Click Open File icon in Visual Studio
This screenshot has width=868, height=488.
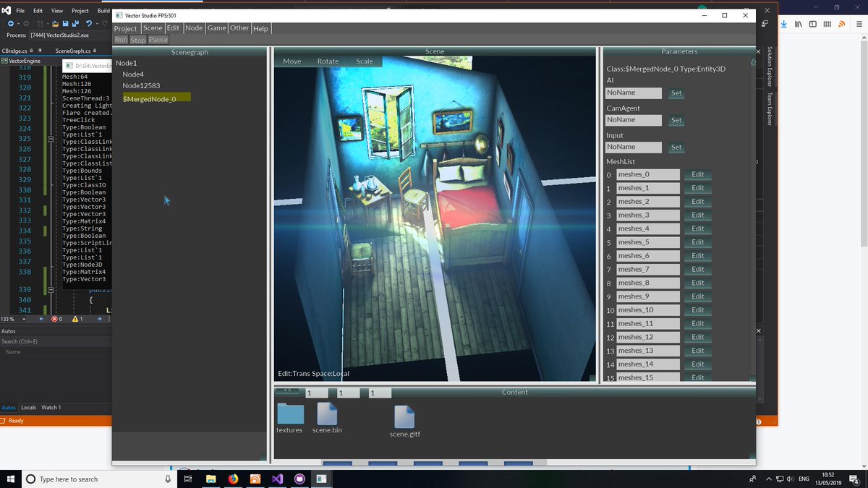coord(56,23)
